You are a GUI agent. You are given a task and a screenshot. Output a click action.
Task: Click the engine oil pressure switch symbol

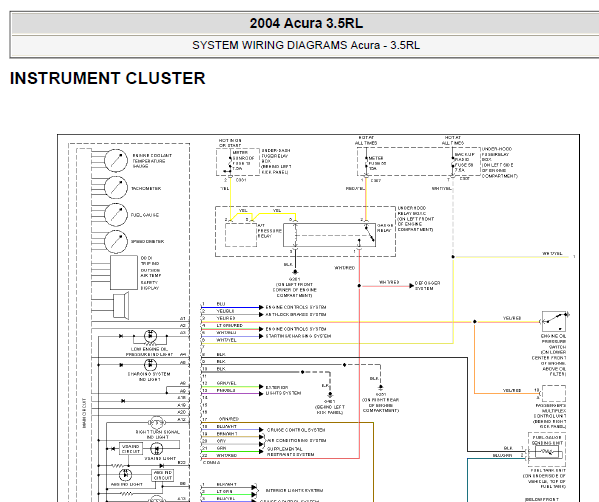pyautogui.click(x=554, y=321)
